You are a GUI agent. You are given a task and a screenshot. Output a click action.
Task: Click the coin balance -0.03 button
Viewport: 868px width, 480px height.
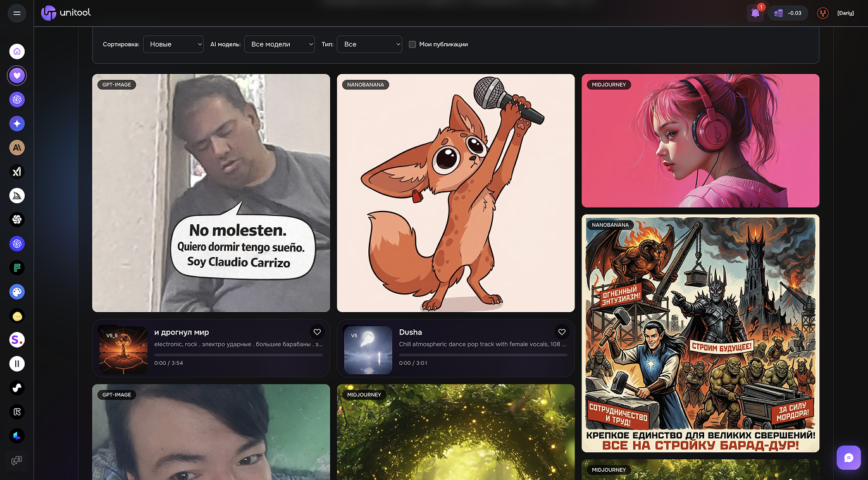click(x=788, y=13)
